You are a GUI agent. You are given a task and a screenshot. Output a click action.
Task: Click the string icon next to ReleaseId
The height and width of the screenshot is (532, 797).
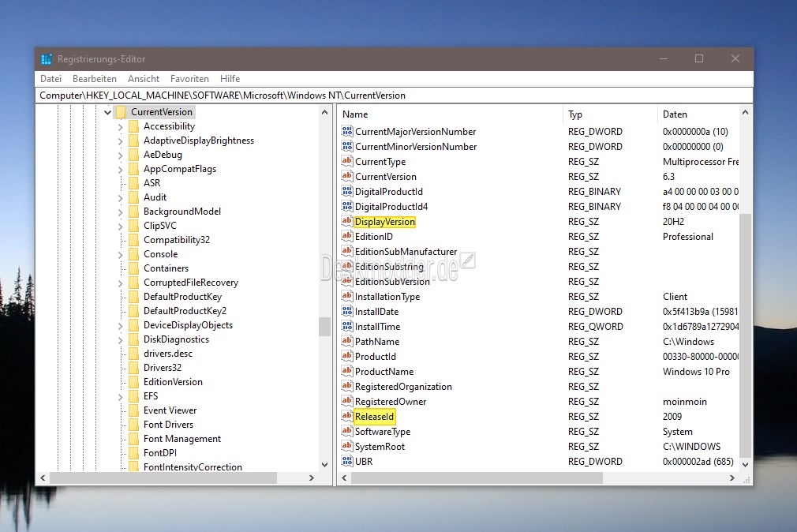click(347, 416)
